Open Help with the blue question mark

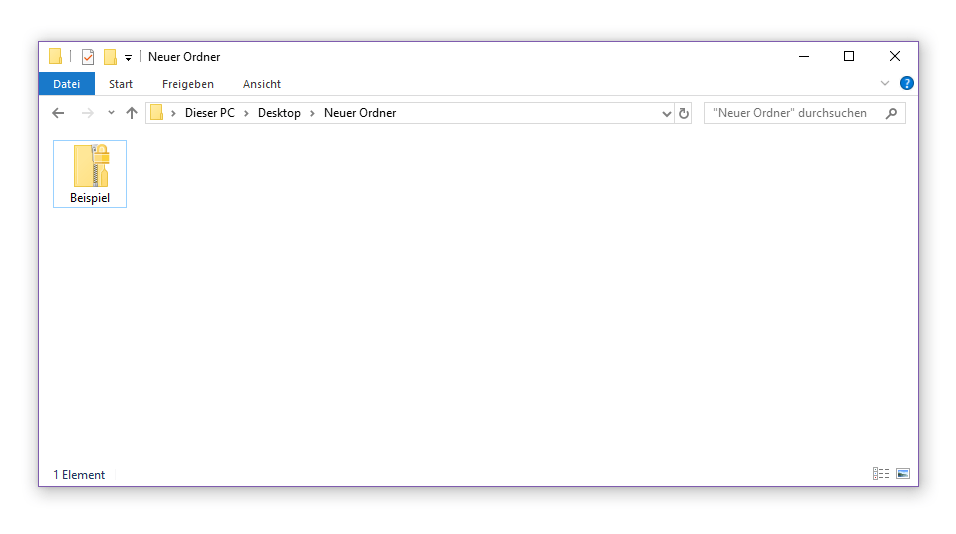coord(907,84)
